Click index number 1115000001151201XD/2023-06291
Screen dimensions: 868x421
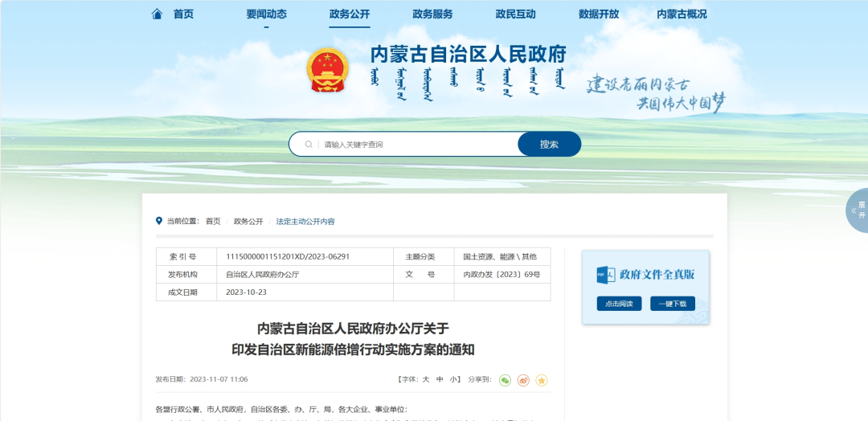click(x=288, y=256)
